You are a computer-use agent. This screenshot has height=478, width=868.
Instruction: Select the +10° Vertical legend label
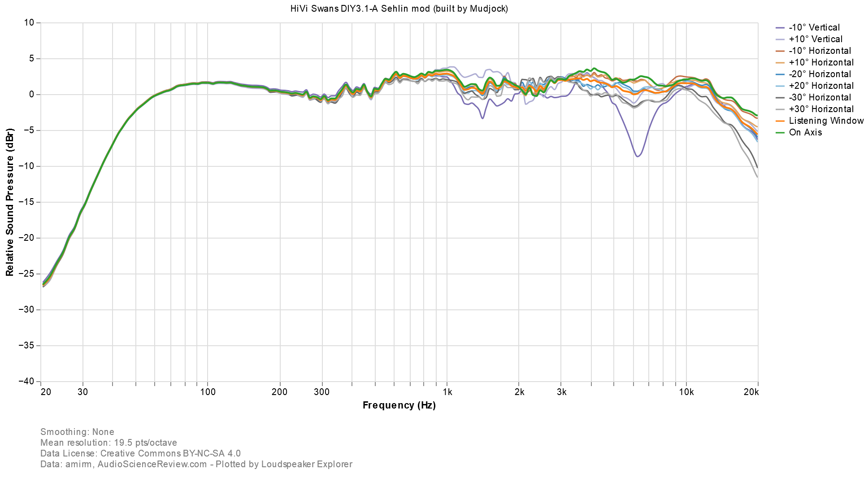pyautogui.click(x=816, y=39)
